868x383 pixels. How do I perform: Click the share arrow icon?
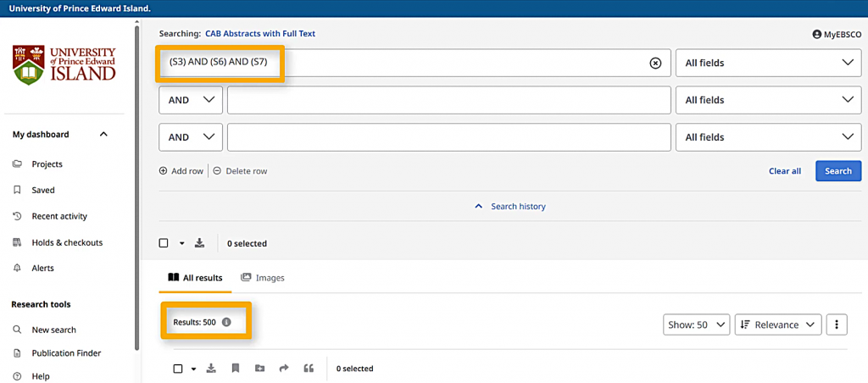click(x=284, y=369)
